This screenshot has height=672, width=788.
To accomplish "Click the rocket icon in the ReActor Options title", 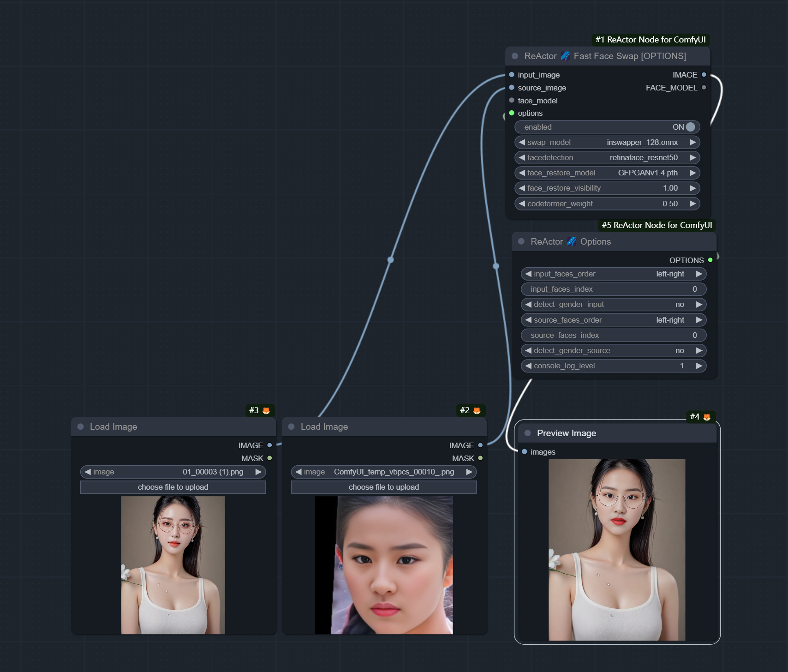I will 572,241.
